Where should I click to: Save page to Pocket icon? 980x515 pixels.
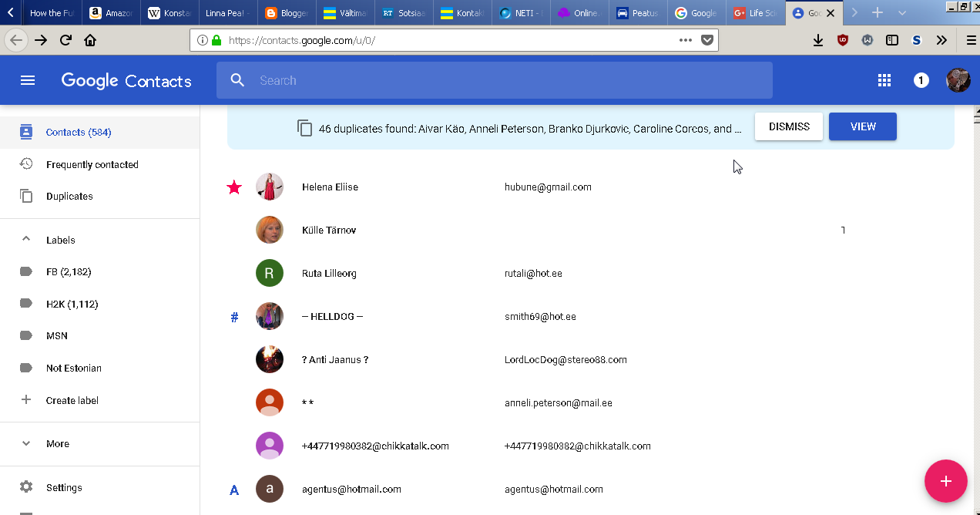pyautogui.click(x=706, y=40)
